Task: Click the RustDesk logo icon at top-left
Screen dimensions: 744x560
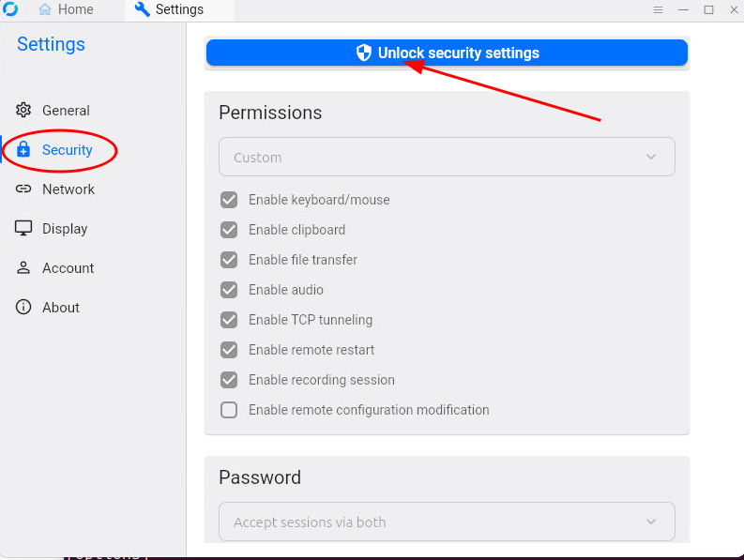Action: pyautogui.click(x=10, y=9)
